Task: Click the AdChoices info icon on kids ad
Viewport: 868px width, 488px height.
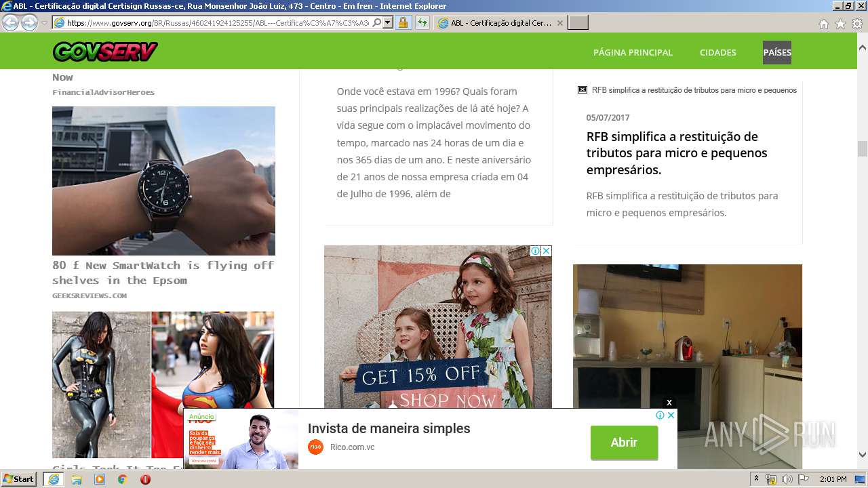Action: coord(535,251)
